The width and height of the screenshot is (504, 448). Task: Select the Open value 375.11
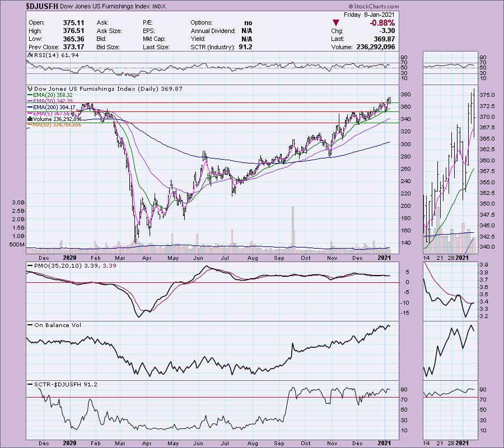click(73, 23)
